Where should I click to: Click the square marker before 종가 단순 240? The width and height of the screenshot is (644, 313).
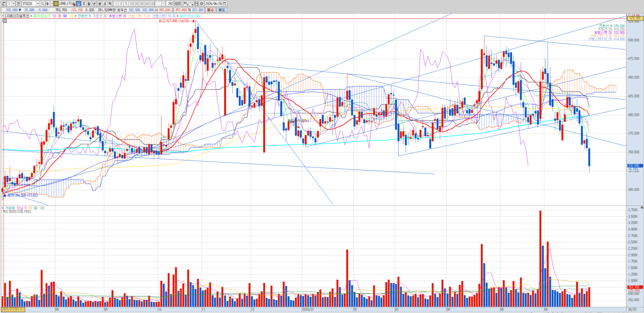(178, 16)
